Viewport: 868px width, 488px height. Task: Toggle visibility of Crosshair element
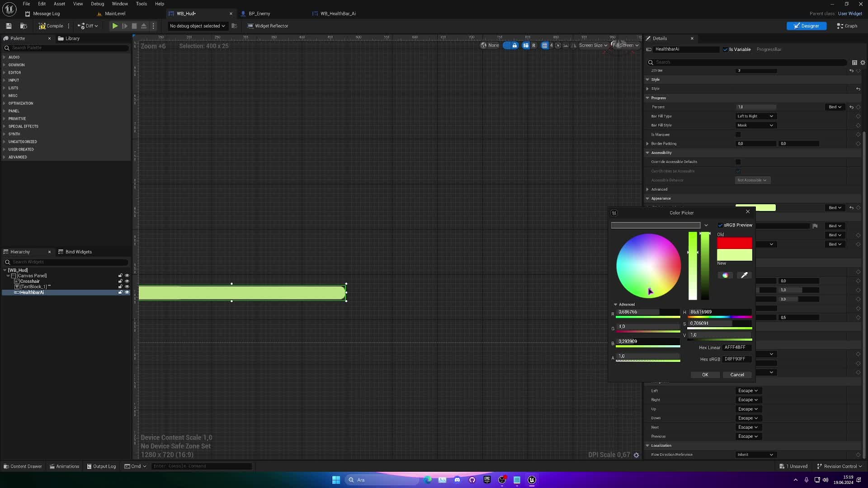[x=127, y=281]
